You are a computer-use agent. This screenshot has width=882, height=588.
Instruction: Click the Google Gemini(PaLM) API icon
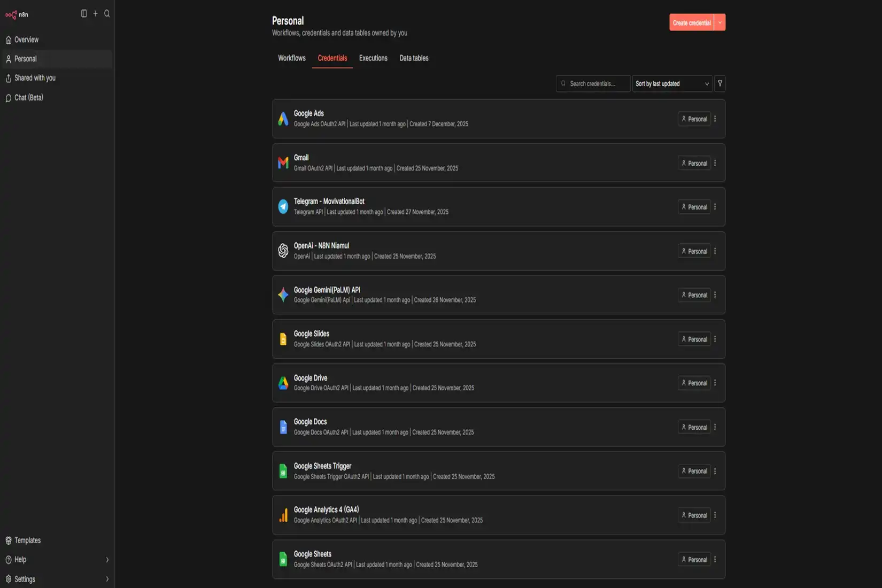click(283, 295)
